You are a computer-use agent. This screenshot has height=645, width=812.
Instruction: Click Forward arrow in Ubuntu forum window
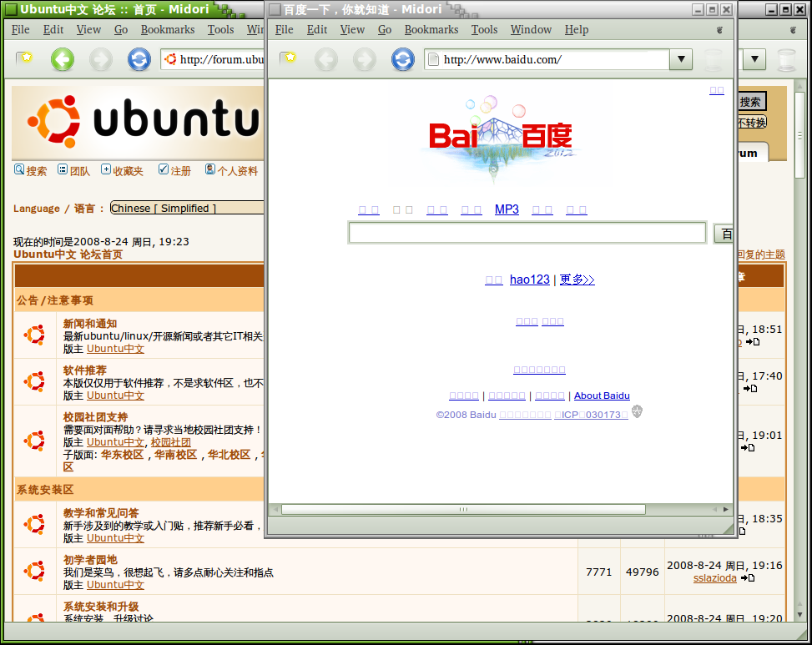point(100,59)
